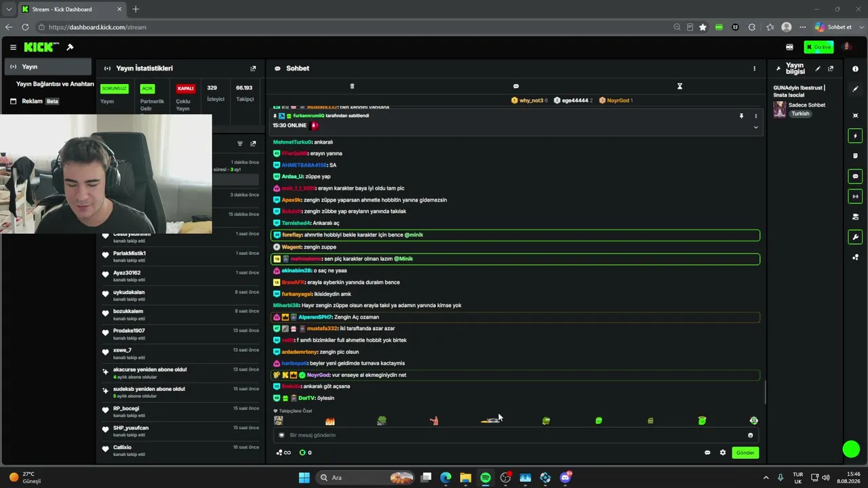This screenshot has width=868, height=488.
Task: Toggle the broadcast signal rail icon
Action: (855, 197)
